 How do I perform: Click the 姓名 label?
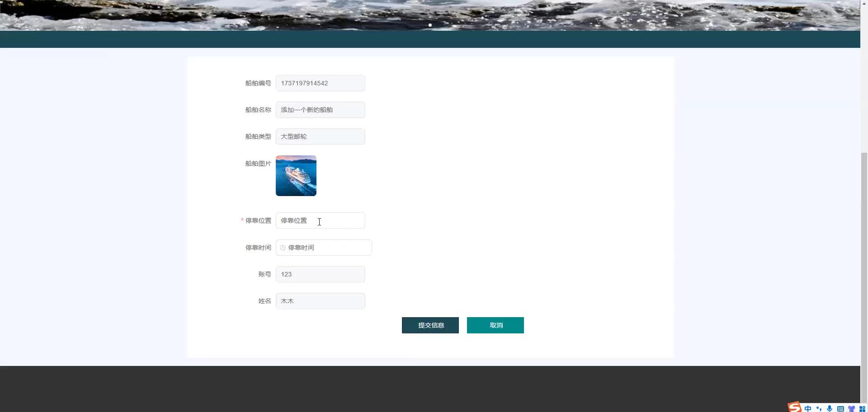265,301
